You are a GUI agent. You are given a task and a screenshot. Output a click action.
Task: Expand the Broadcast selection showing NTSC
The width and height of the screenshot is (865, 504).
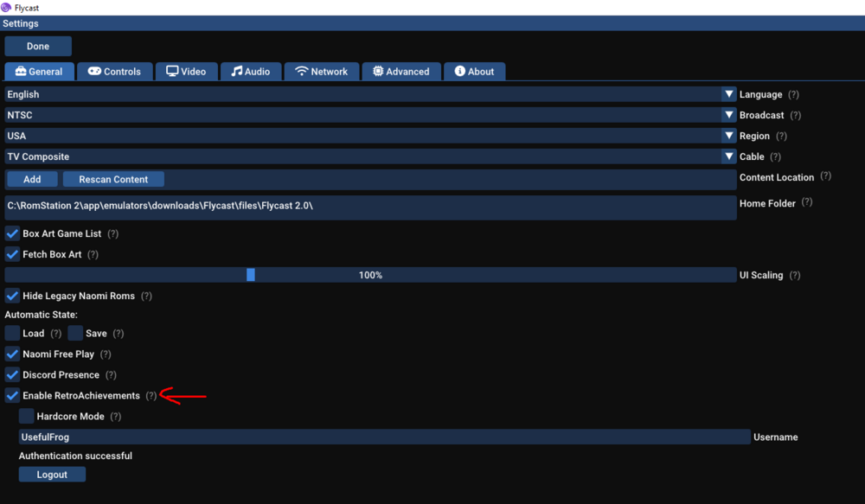(x=729, y=114)
